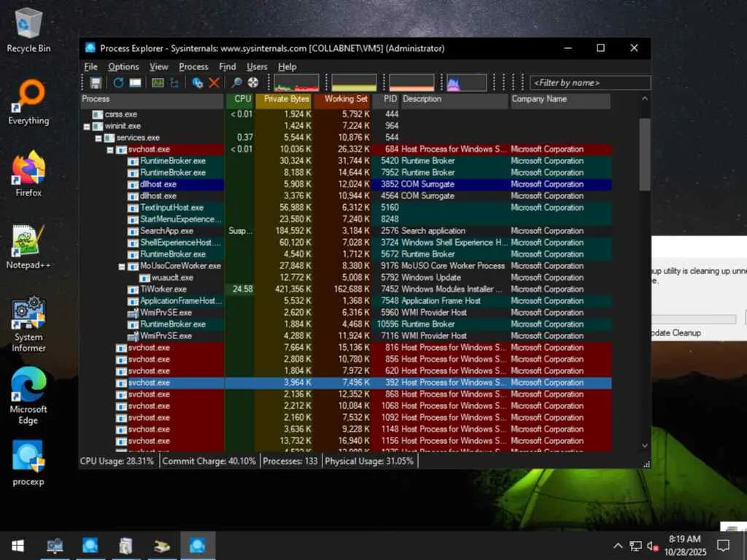
Task: Click the 24.58 CPU value
Action: 243,289
